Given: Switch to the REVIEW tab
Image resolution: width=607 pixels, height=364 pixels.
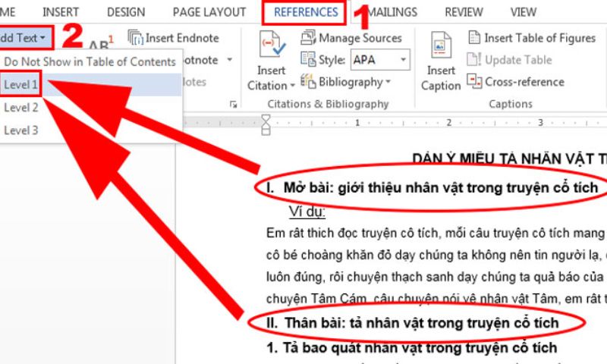Looking at the screenshot, I should click(x=464, y=12).
